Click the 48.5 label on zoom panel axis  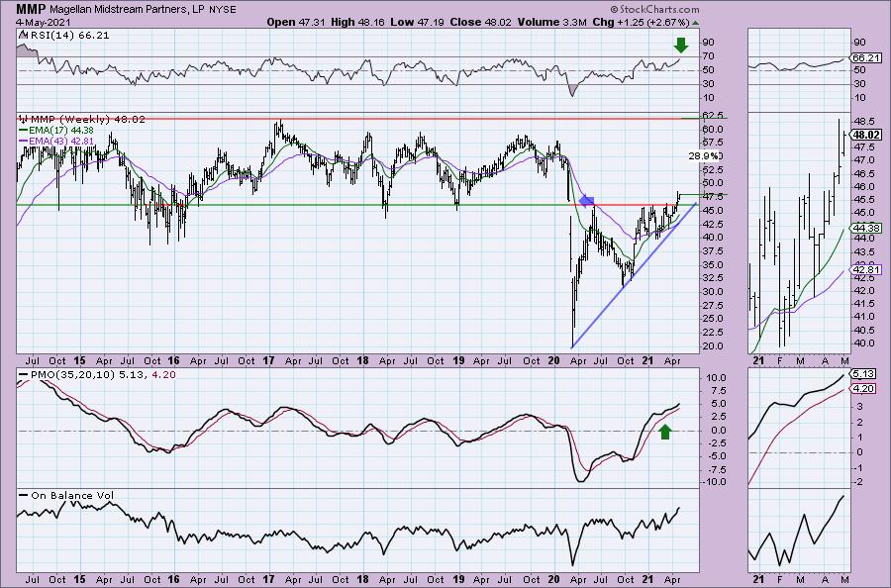862,122
